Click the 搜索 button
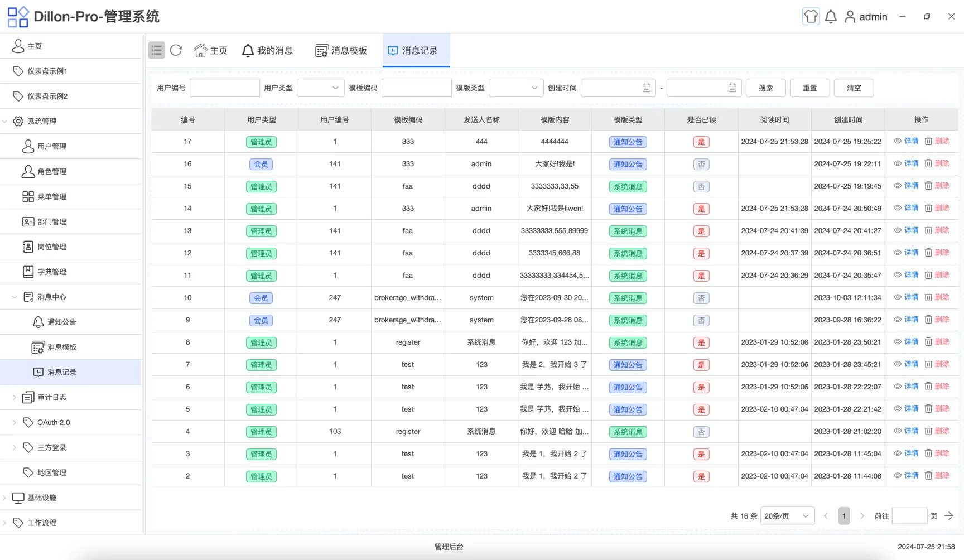This screenshot has width=964, height=560. click(x=765, y=88)
